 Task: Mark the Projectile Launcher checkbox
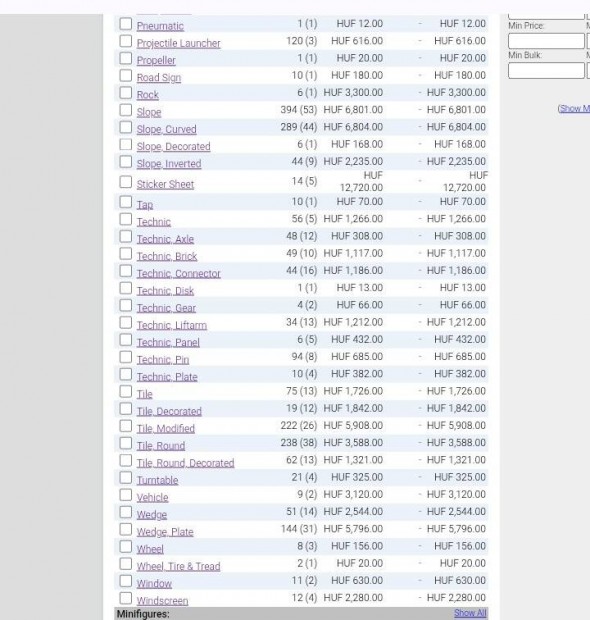point(126,41)
